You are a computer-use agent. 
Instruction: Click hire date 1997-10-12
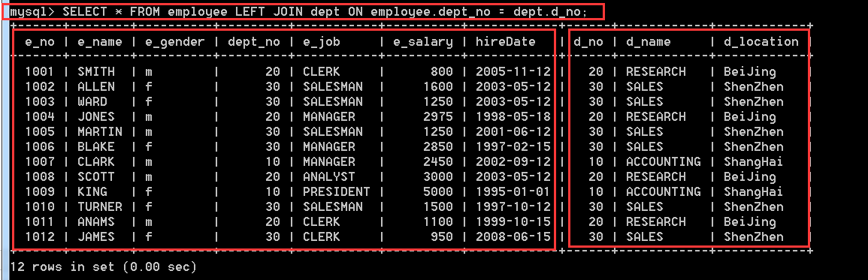[513, 206]
